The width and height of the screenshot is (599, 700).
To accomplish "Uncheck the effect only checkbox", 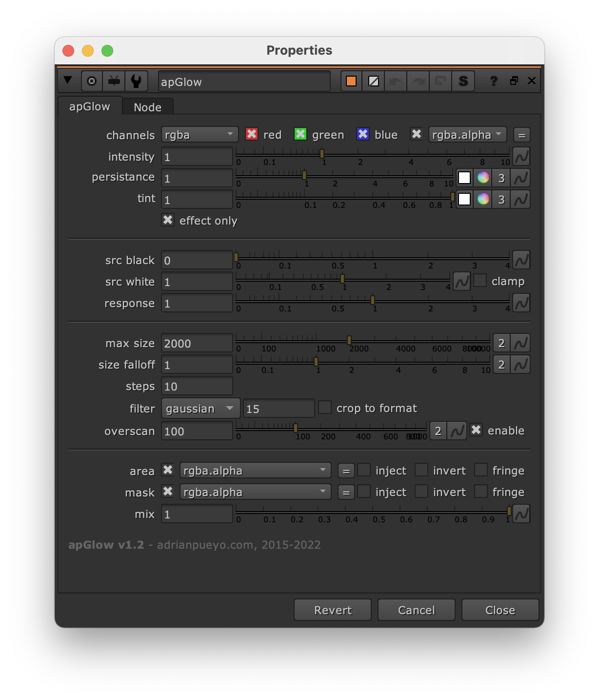I will 168,220.
